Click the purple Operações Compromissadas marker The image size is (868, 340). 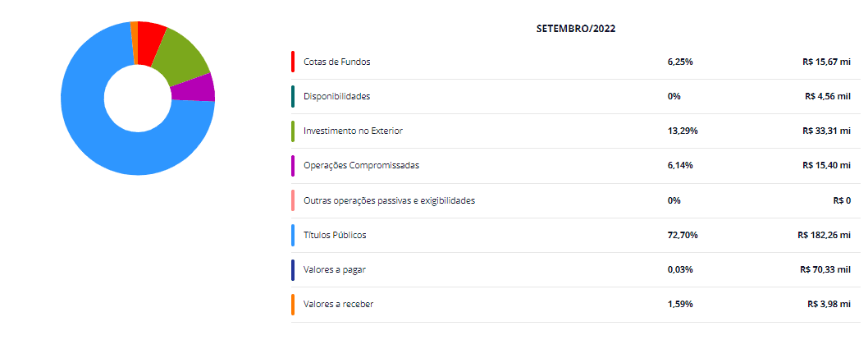tap(292, 166)
